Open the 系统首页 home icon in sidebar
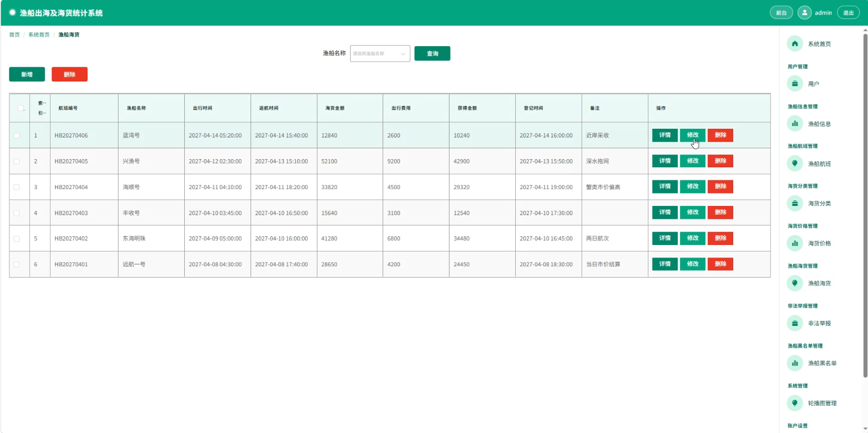Screen dimensions: 868x433 point(795,44)
